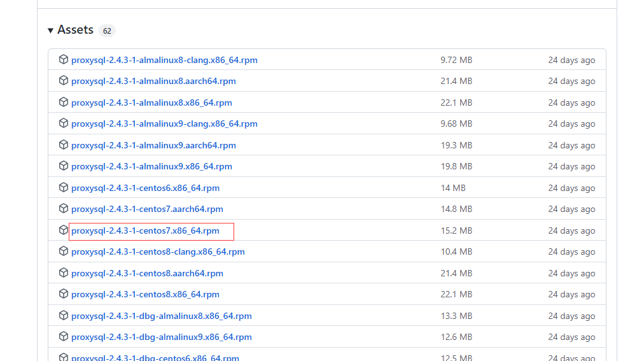644x361 pixels.
Task: Open the dbg-almalinux9.x86_64 rpm link
Action: pos(161,337)
